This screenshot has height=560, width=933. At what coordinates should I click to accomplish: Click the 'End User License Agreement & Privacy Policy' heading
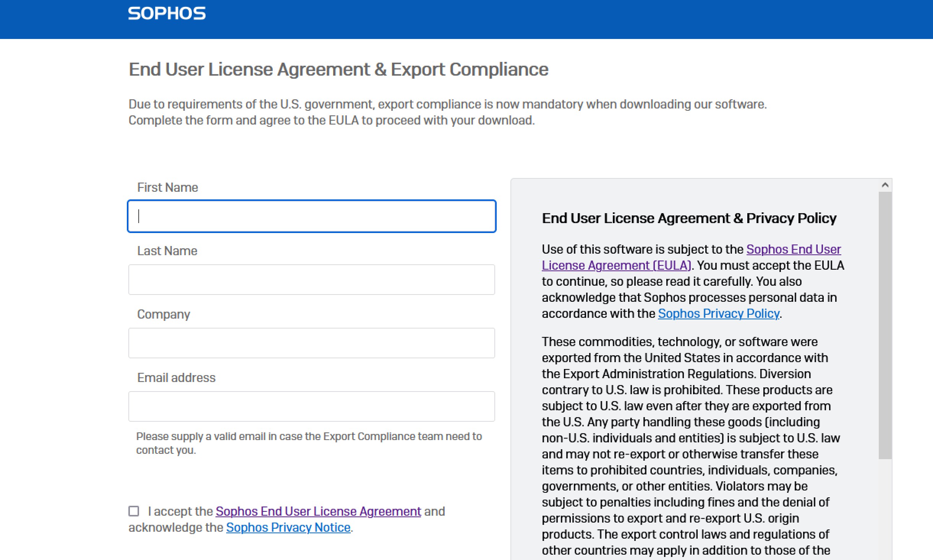[689, 218]
